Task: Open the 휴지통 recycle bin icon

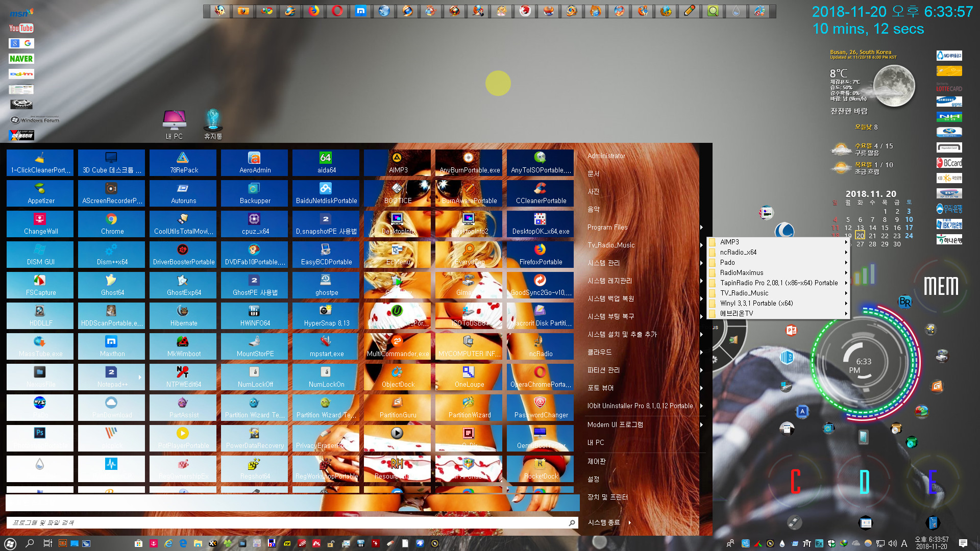Action: (213, 124)
